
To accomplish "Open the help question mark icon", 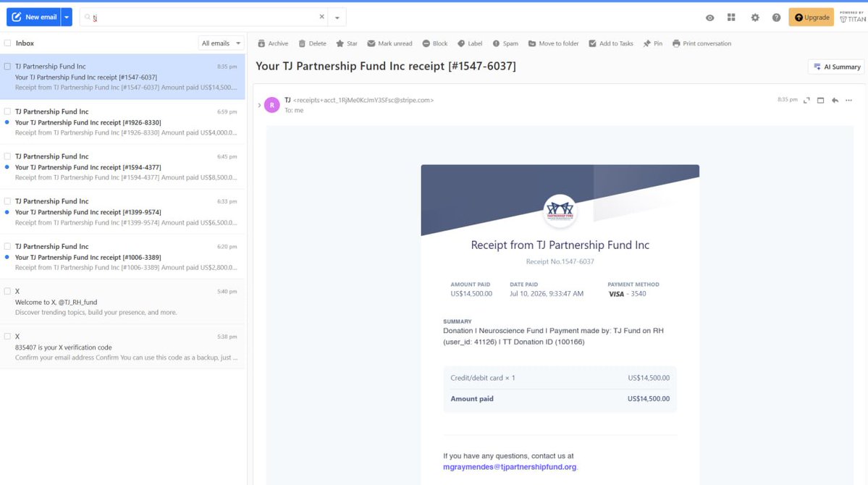I will [777, 17].
